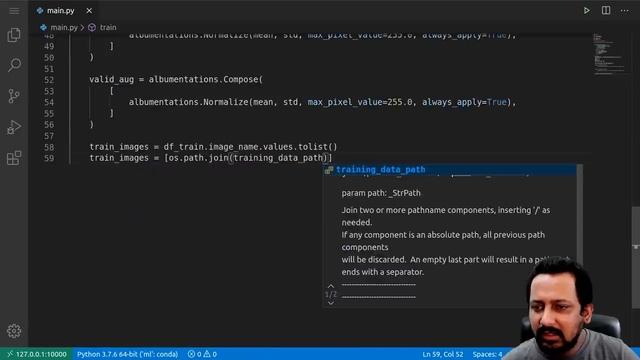
Task: Open the Explorer files view
Action: point(14,35)
